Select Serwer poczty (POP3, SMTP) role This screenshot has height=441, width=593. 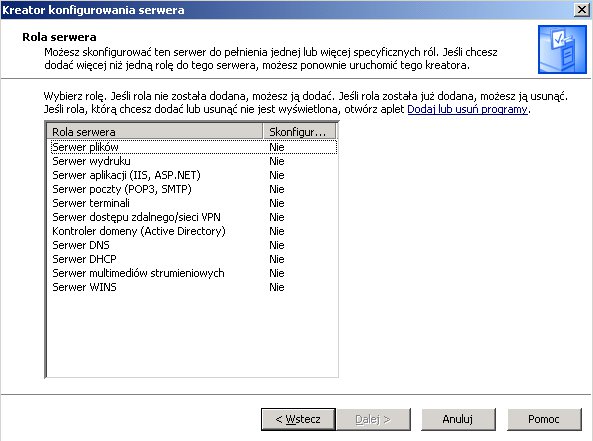[x=194, y=189]
